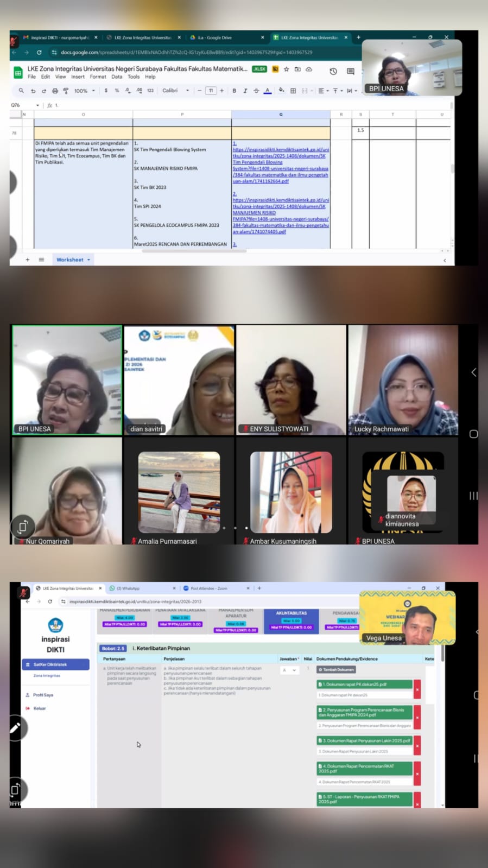This screenshot has height=868, width=488.
Task: Open the Jawaban answer dropdown
Action: coord(289,670)
